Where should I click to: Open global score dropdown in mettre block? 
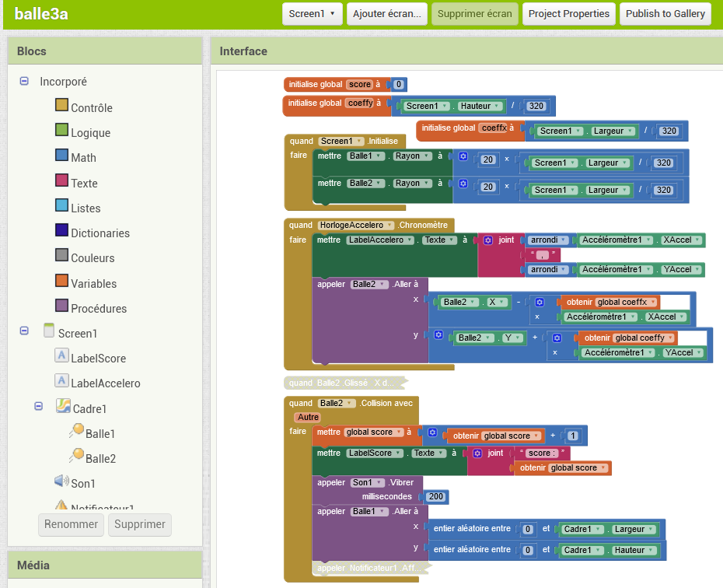click(373, 432)
